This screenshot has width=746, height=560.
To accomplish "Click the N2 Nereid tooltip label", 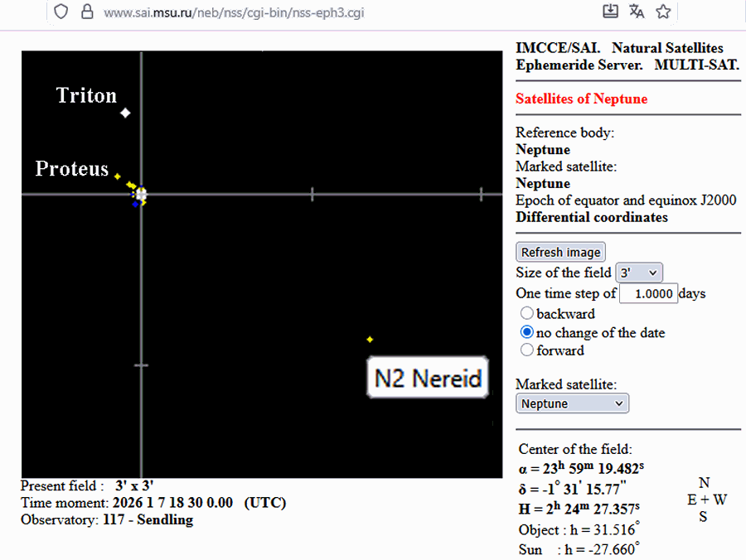I will coord(428,379).
